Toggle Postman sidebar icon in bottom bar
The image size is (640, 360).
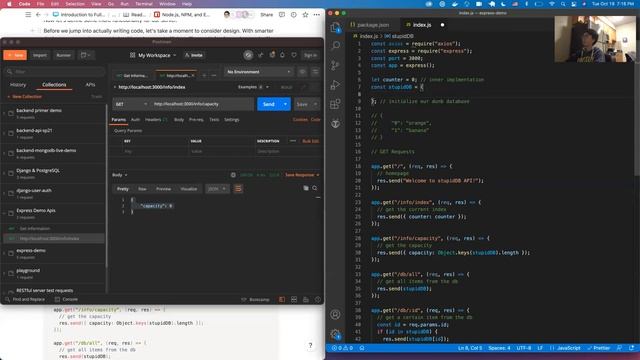[x=282, y=300]
